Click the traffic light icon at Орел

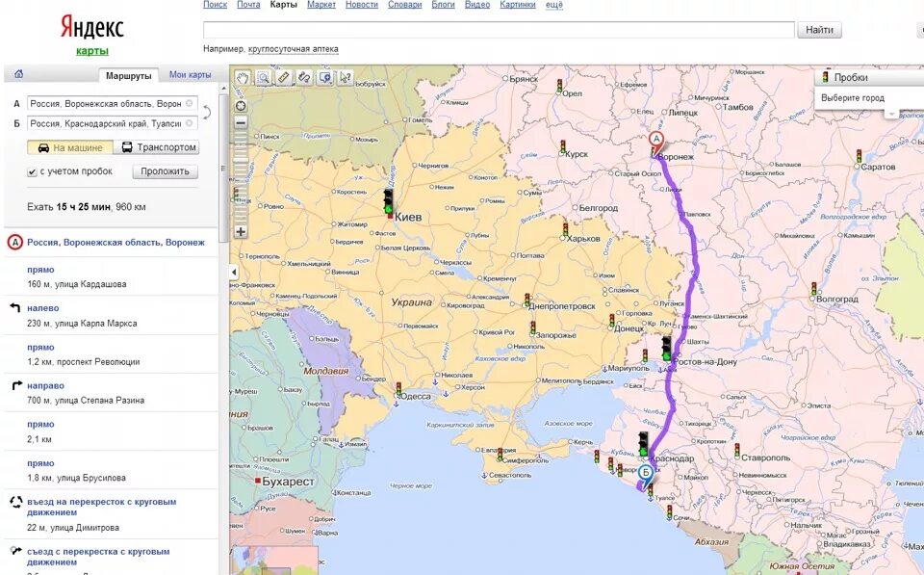click(560, 87)
